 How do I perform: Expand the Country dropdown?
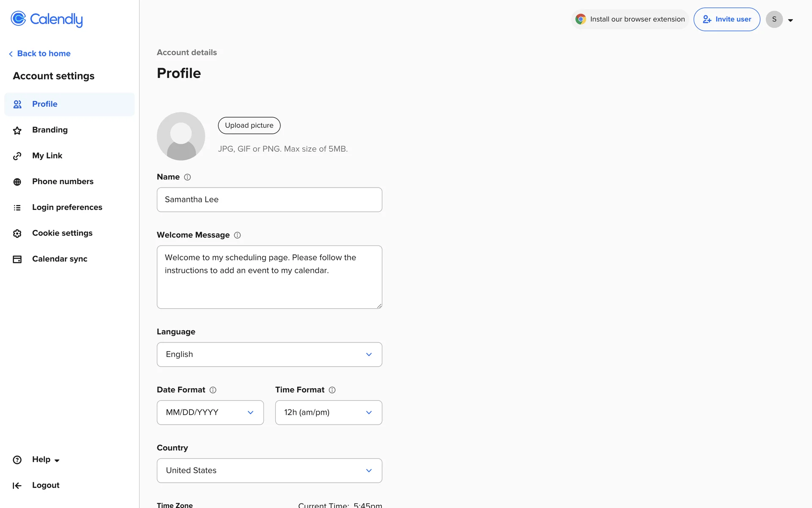click(269, 471)
